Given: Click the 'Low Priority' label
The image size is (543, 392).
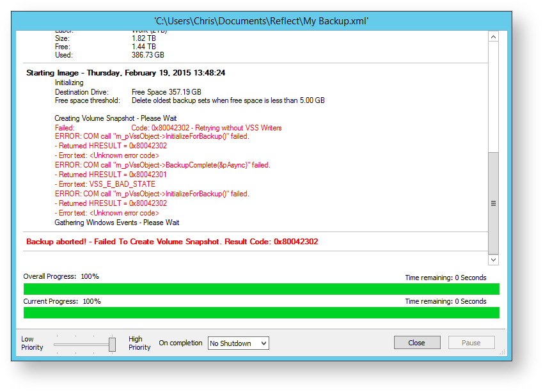Looking at the screenshot, I should (x=32, y=343).
